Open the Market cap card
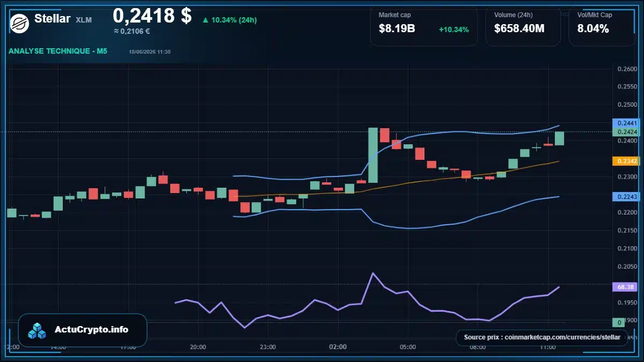Screen dimensions: 644x362 (x=424, y=26)
